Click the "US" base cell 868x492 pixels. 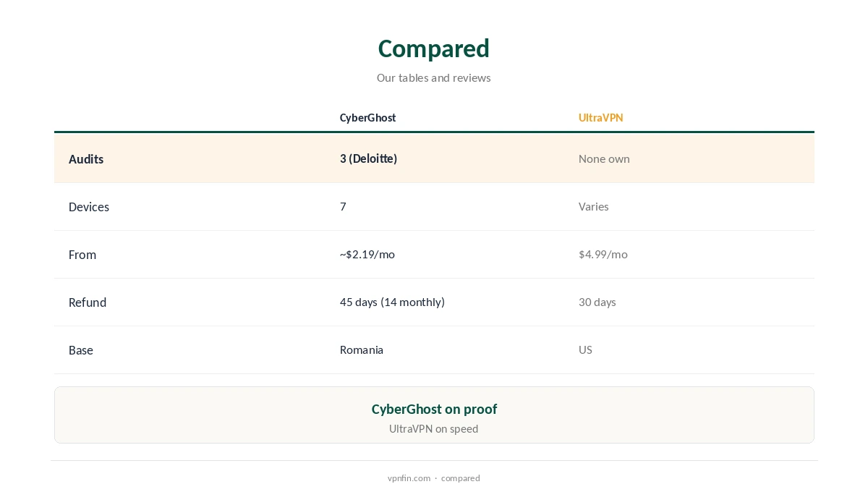click(585, 349)
